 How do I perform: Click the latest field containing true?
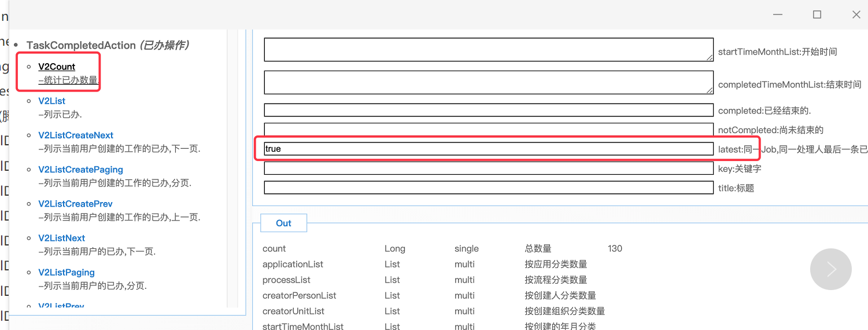tap(489, 149)
